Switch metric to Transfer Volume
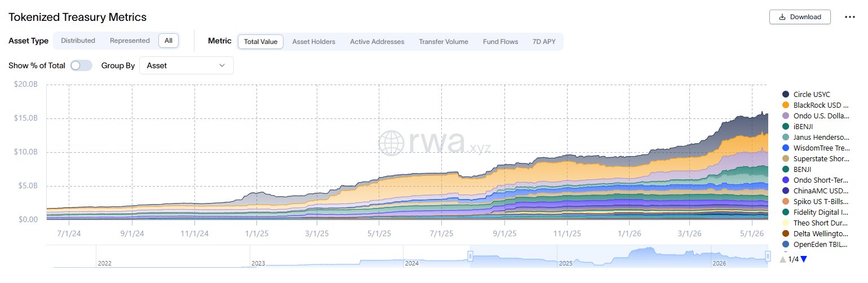868x283 pixels. [444, 42]
